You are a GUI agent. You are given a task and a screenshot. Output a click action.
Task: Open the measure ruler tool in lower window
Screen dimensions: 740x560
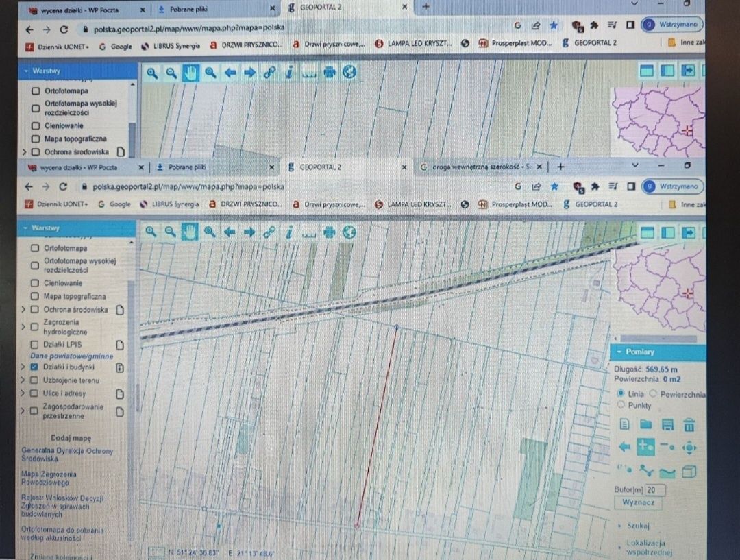tap(309, 233)
